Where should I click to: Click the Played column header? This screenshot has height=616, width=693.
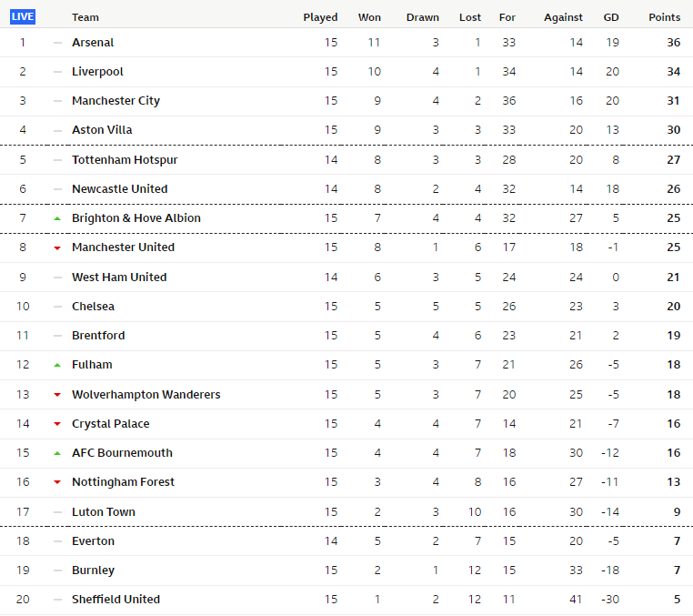(320, 17)
